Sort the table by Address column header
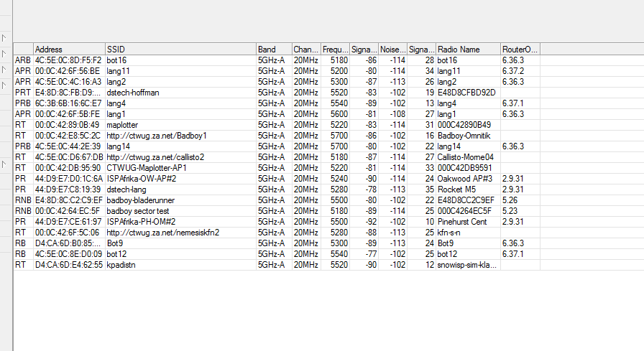 click(x=68, y=49)
